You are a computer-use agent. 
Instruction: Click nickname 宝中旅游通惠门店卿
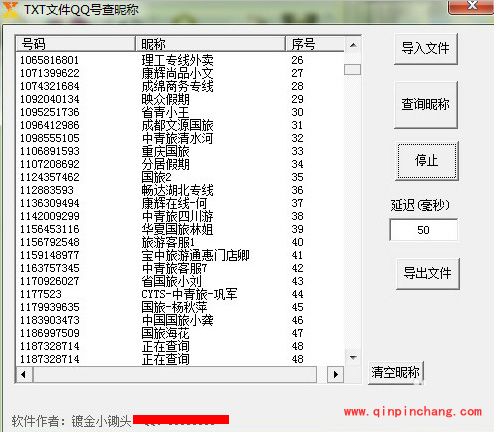tap(195, 255)
